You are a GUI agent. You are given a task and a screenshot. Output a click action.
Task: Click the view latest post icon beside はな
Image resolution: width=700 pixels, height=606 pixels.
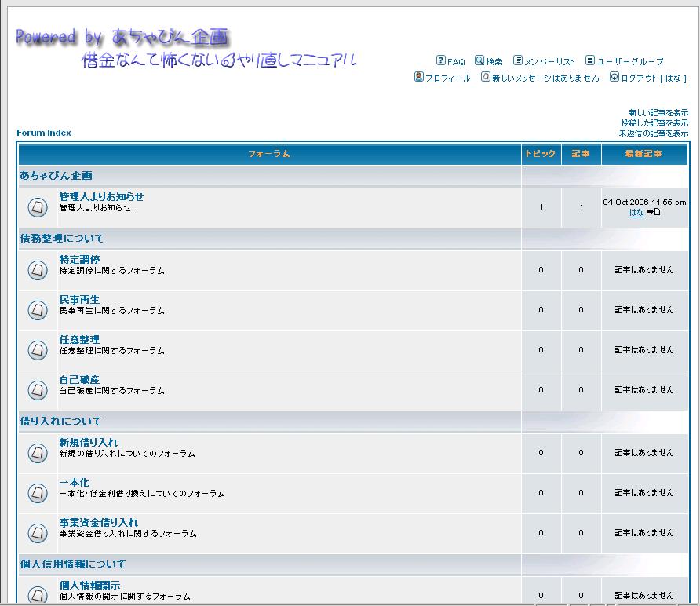click(654, 212)
